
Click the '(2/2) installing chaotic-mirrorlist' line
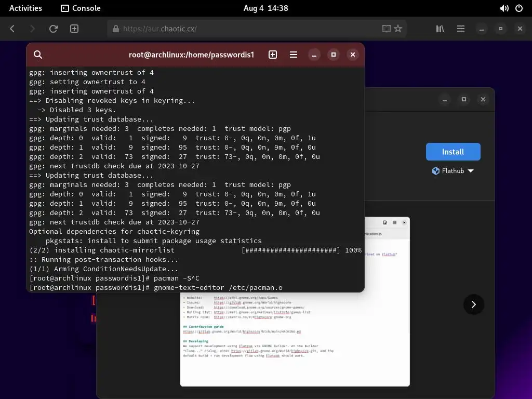195,250
